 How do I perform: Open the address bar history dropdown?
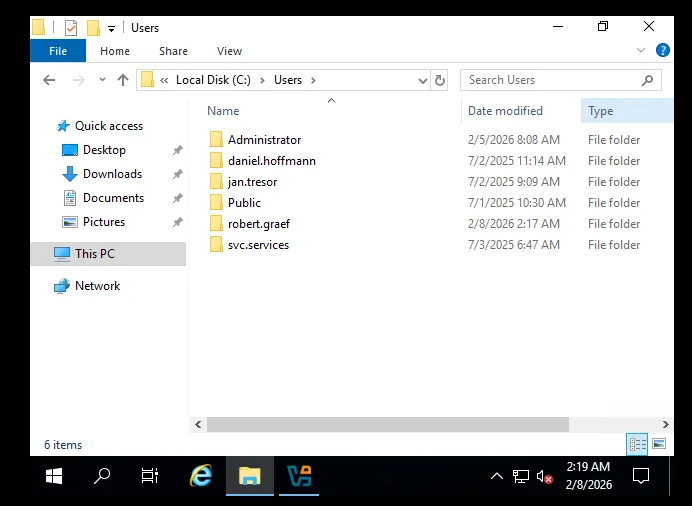tap(423, 80)
